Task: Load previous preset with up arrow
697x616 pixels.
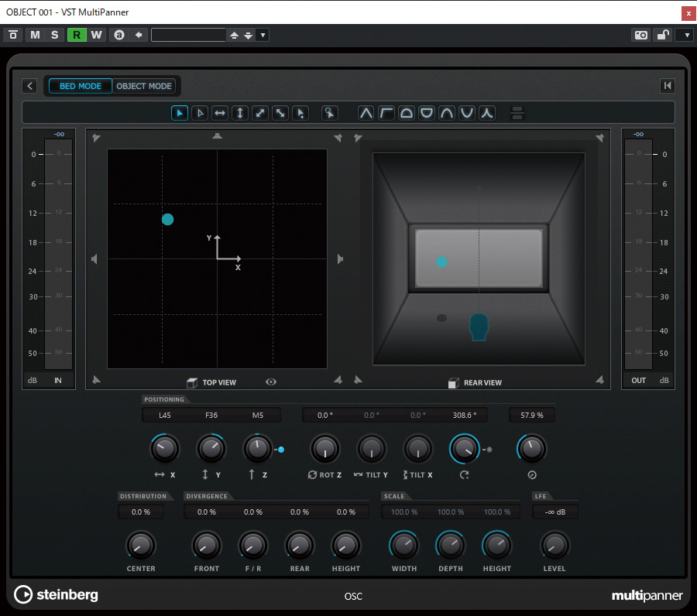Action: click(234, 35)
